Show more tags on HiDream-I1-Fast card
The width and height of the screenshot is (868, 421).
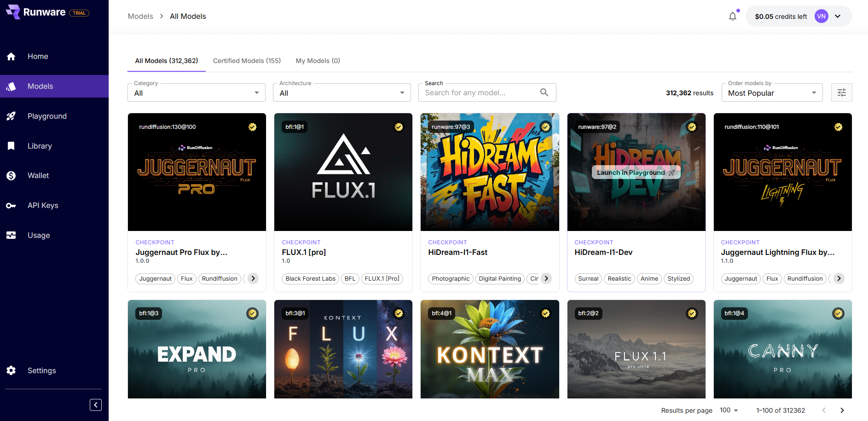546,278
